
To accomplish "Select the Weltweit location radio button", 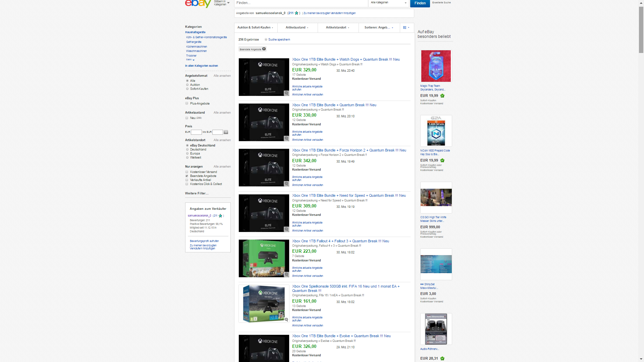I will (187, 158).
